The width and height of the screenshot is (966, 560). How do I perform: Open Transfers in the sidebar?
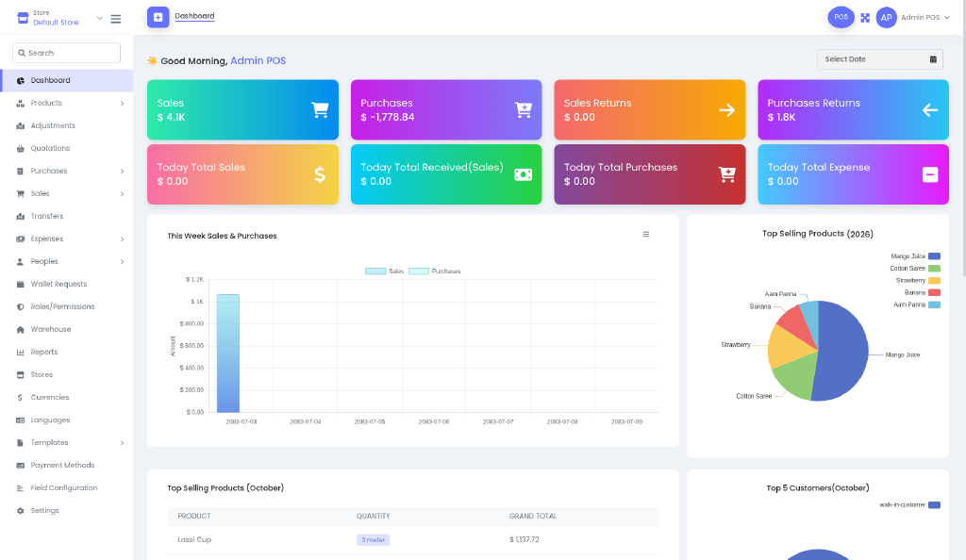(67, 217)
